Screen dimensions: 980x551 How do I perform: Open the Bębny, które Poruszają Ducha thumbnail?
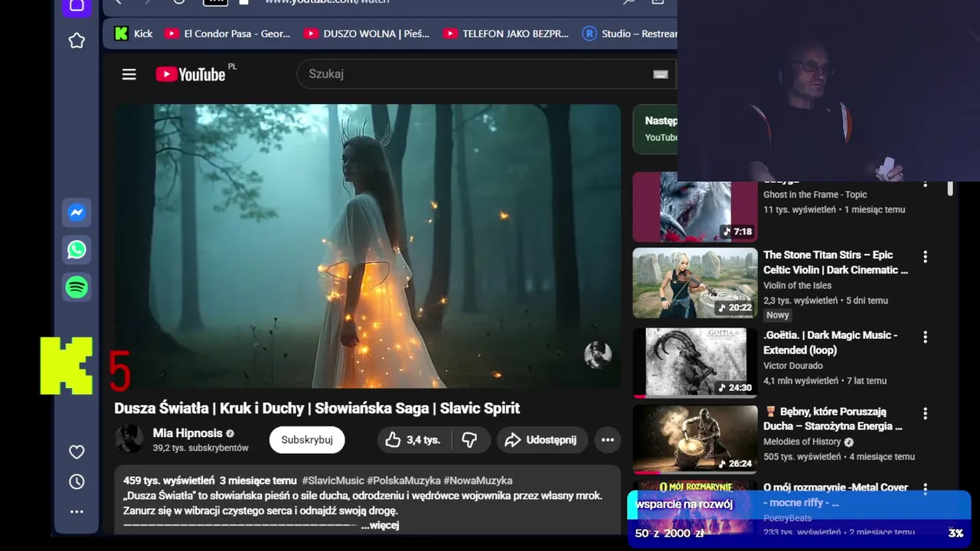[695, 439]
